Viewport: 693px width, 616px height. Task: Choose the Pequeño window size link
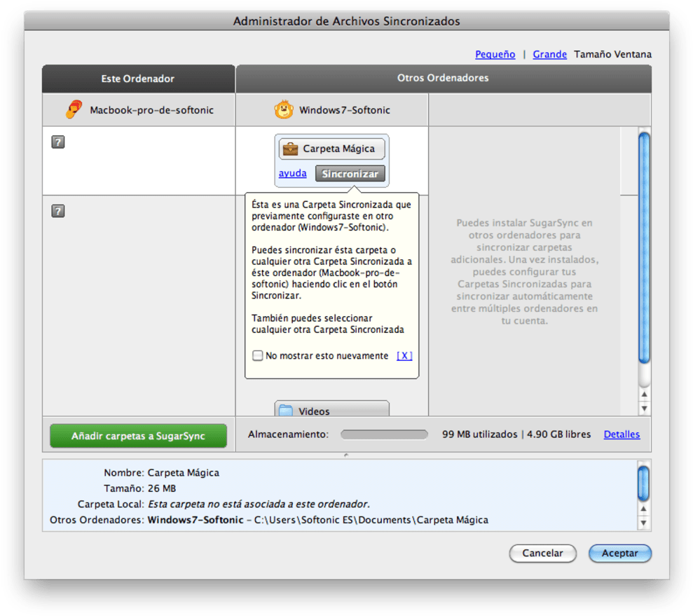pos(495,55)
